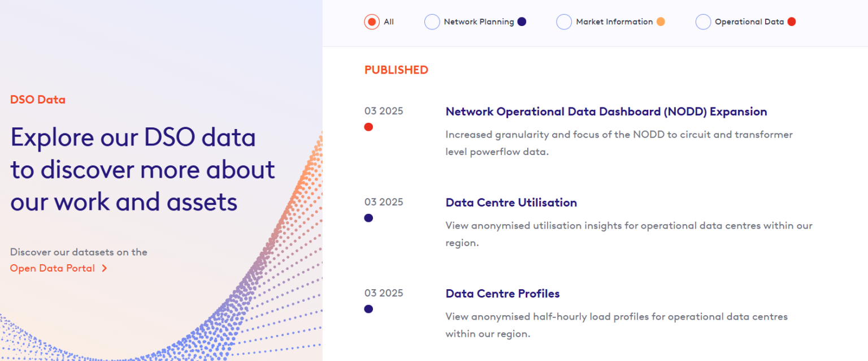This screenshot has height=361, width=868.
Task: Select the 'Market Information' filter radio button
Action: [x=563, y=22]
